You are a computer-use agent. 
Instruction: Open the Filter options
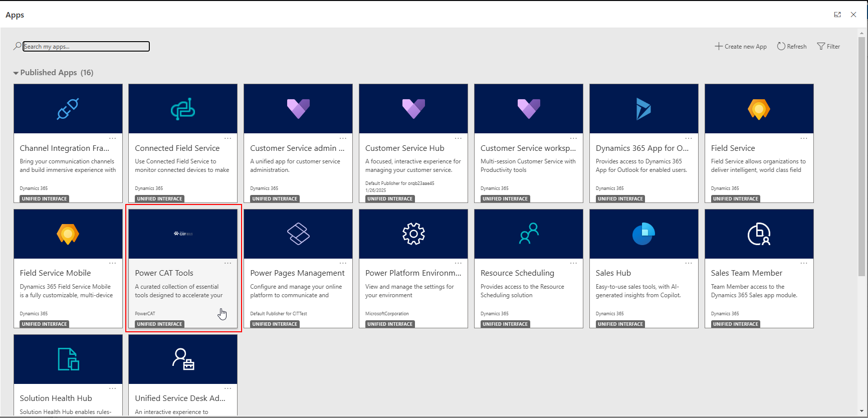tap(828, 47)
